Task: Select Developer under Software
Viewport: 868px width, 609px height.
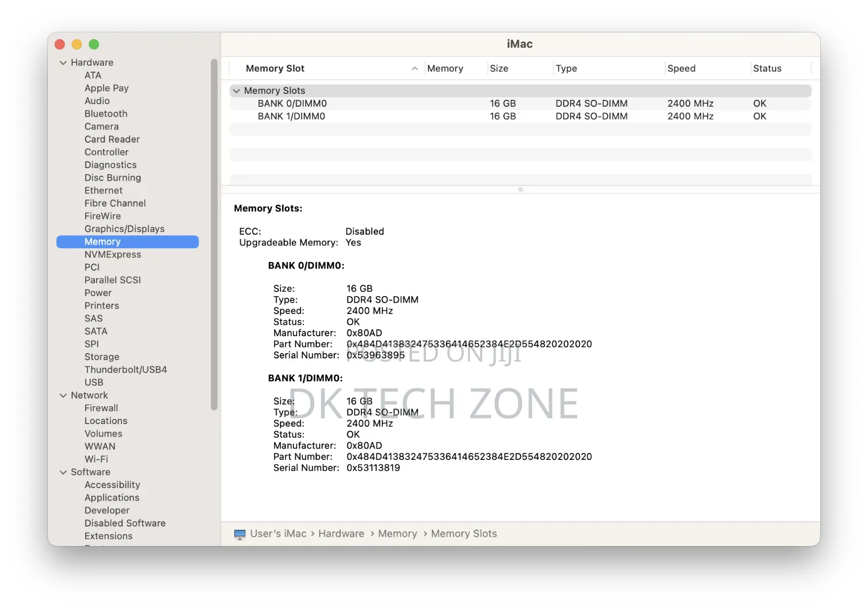Action: click(107, 510)
